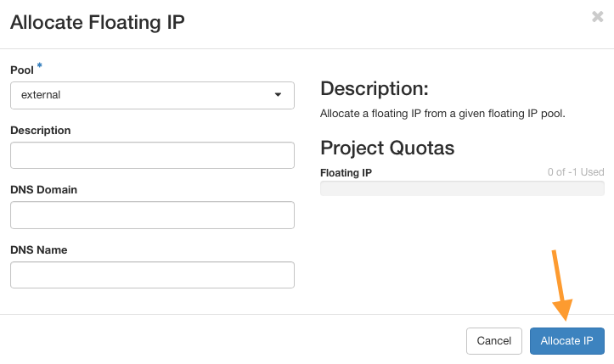614x364 pixels.
Task: Click the DNS Name field label
Action: click(x=38, y=249)
